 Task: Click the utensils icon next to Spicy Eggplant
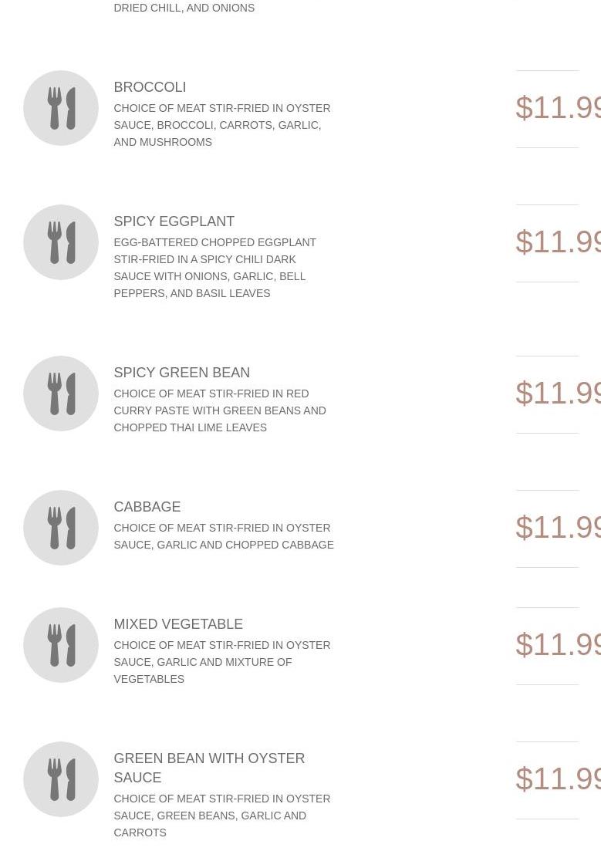click(61, 242)
